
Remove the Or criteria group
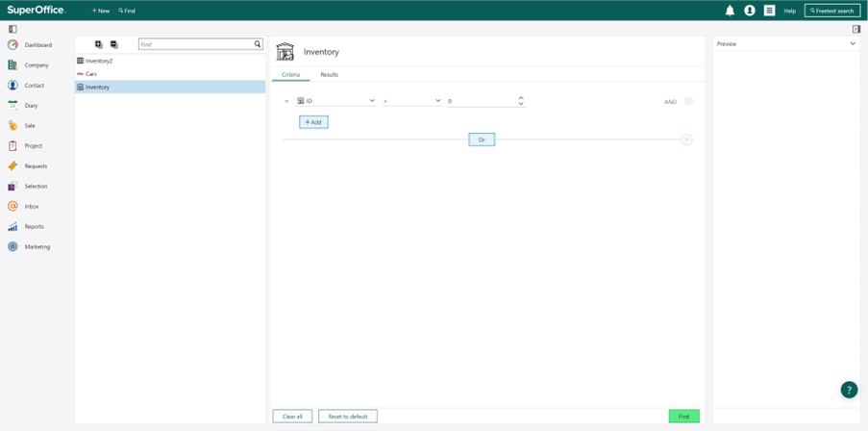pos(686,139)
